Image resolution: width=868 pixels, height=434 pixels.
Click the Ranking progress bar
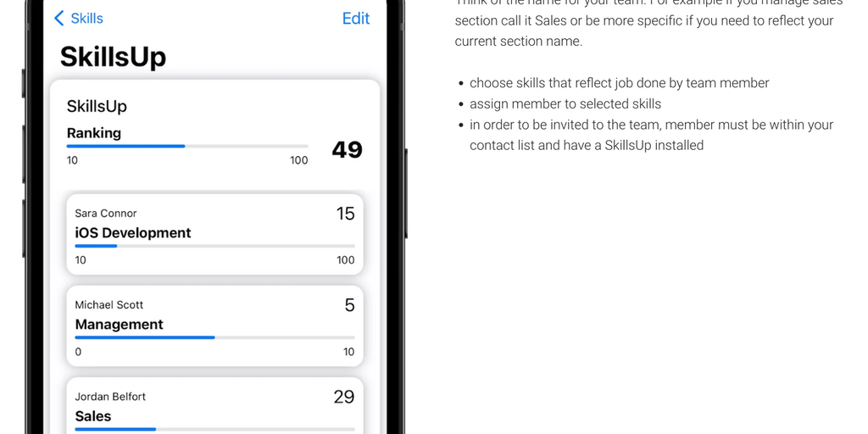coord(187,146)
